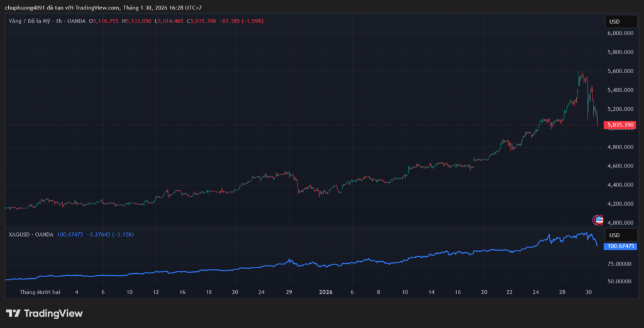Click the high value H5,133.050
644x328 pixels.
tap(138, 21)
